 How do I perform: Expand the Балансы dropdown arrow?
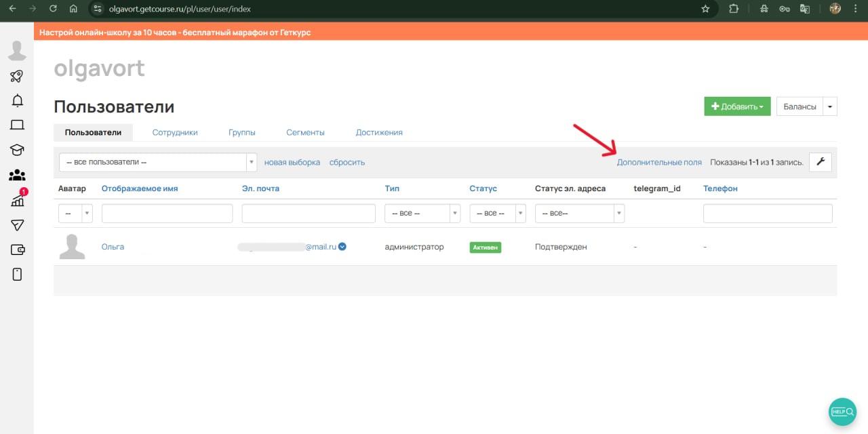pyautogui.click(x=830, y=106)
